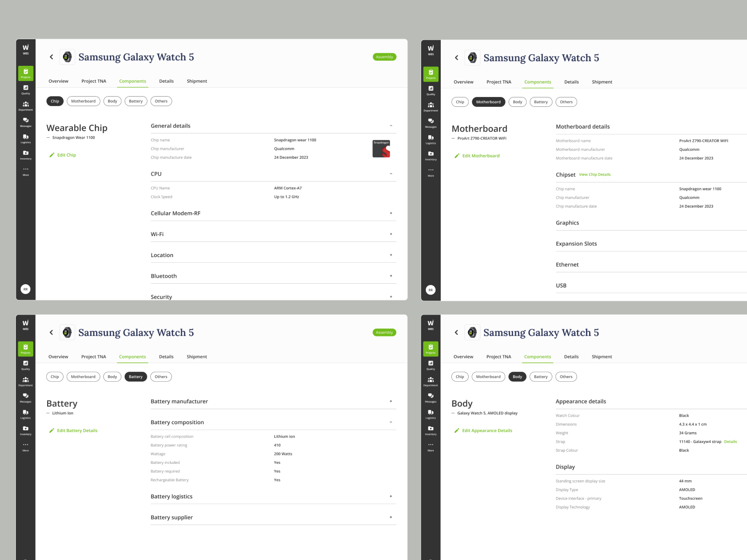The width and height of the screenshot is (747, 560).
Task: Open the Quality panel from the sidebar
Action: [26, 91]
